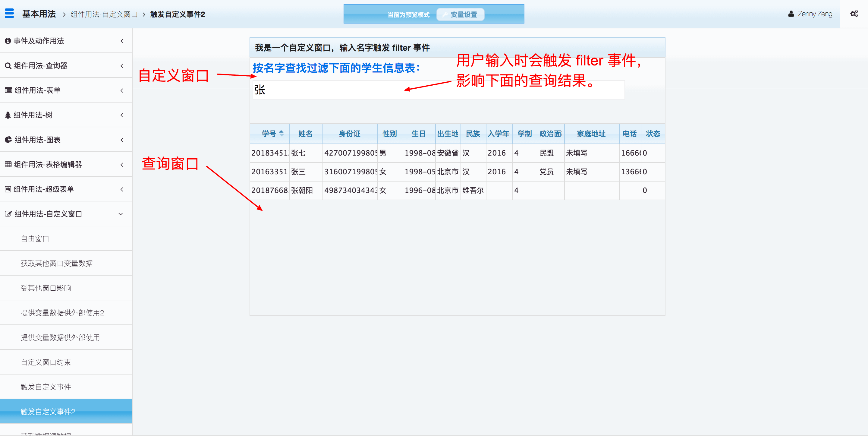Click the 变量设置 button

tap(460, 14)
